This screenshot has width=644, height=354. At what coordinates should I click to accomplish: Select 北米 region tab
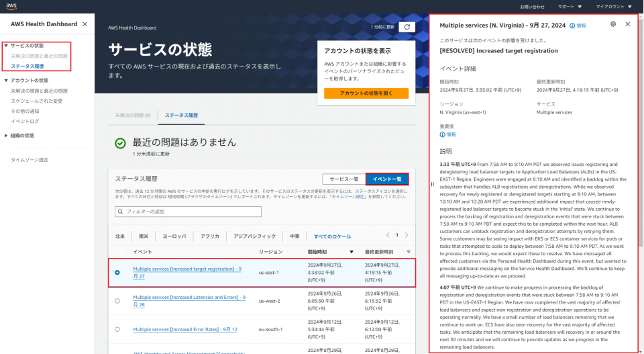(120, 236)
